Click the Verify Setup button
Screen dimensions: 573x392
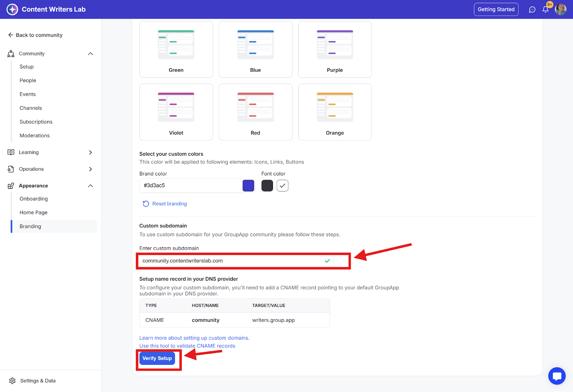[157, 358]
